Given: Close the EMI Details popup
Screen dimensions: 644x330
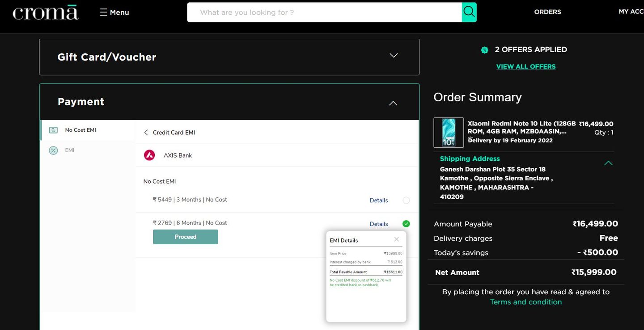Looking at the screenshot, I should click(396, 239).
